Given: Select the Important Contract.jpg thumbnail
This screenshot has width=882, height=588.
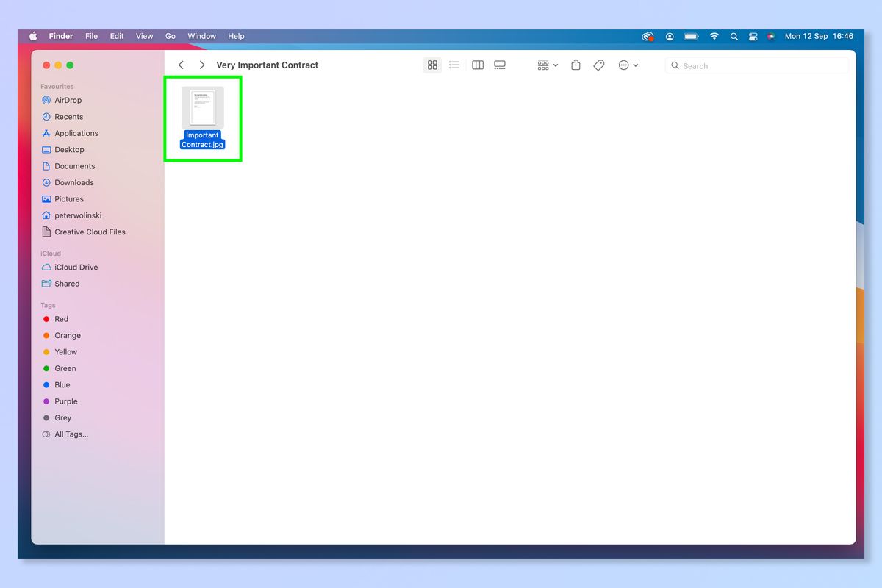Looking at the screenshot, I should [202, 106].
